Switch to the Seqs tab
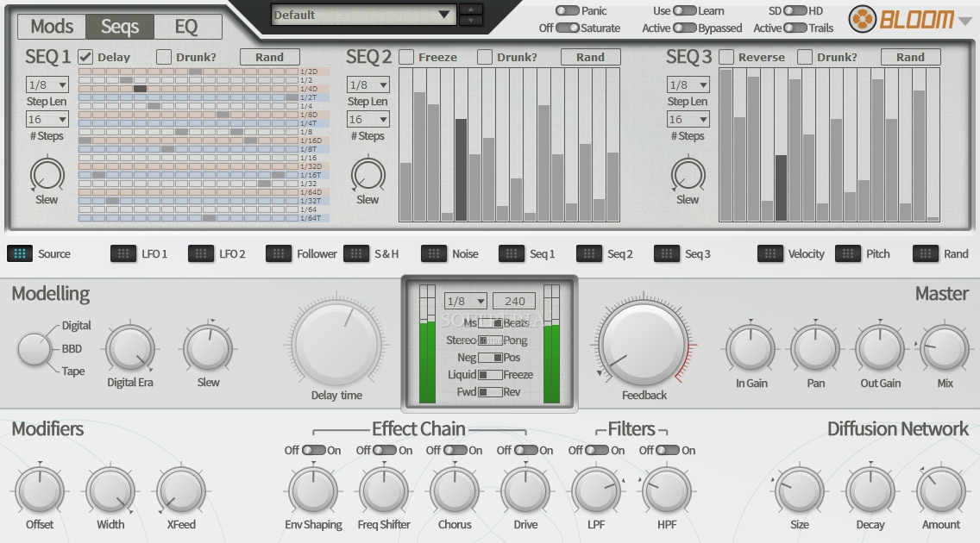 coord(119,26)
